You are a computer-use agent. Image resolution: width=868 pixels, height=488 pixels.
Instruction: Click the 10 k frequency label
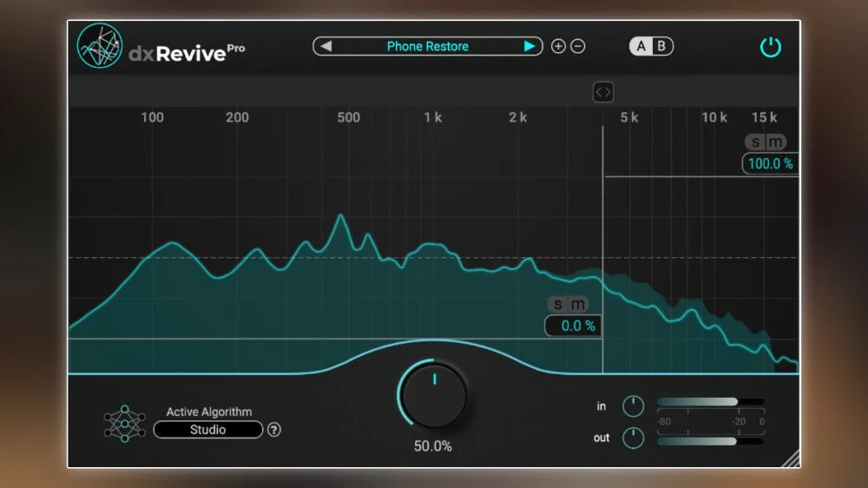[x=714, y=117]
